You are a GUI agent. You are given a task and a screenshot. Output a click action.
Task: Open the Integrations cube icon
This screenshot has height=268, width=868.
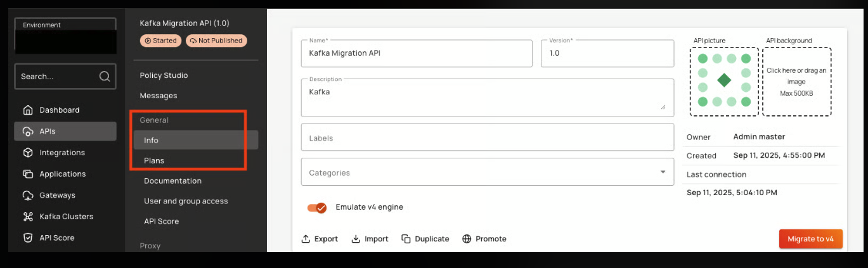point(28,153)
